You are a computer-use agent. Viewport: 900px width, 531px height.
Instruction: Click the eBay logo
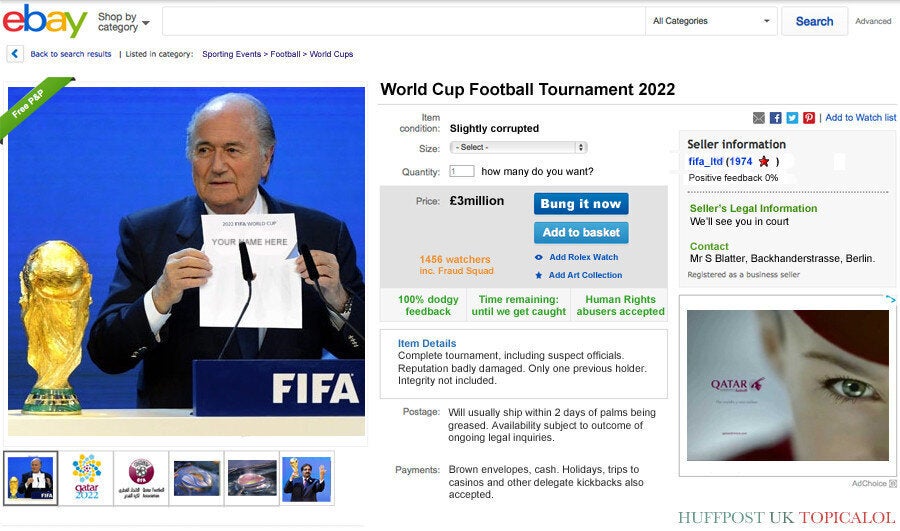click(x=45, y=21)
